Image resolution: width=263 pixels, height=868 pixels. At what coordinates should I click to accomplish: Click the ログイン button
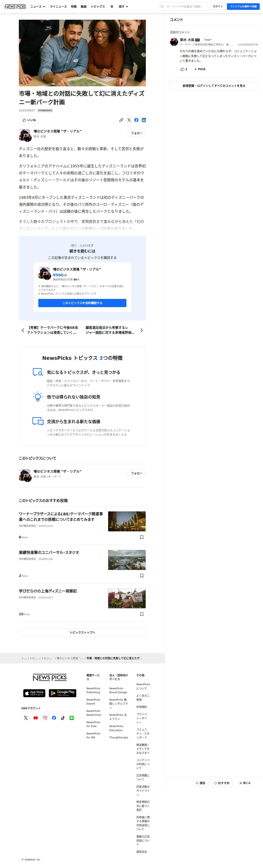pyautogui.click(x=218, y=6)
